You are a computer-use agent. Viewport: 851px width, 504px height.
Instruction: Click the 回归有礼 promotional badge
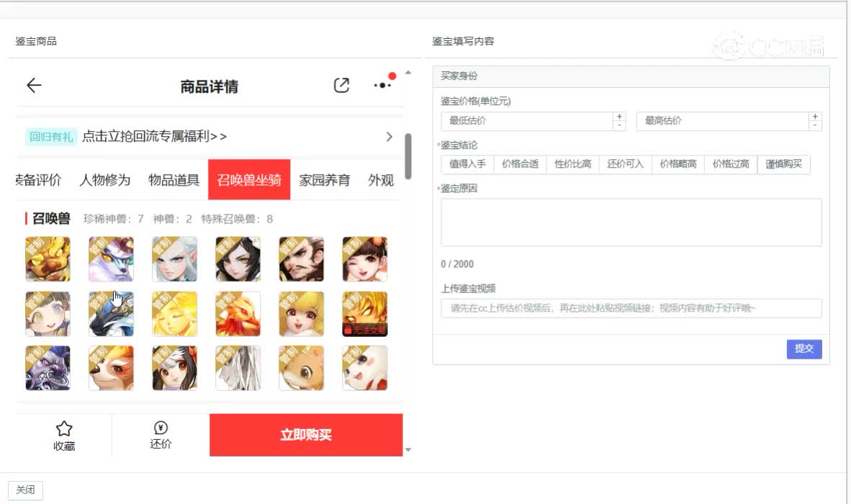coord(50,135)
